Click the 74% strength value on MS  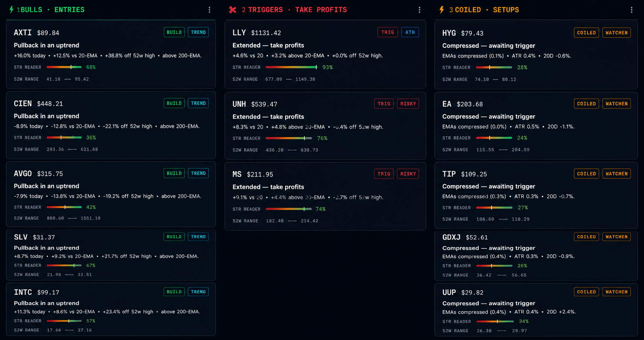point(321,209)
